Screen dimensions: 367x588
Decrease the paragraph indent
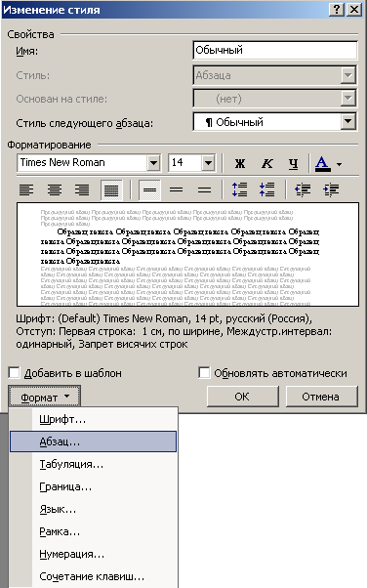[303, 189]
